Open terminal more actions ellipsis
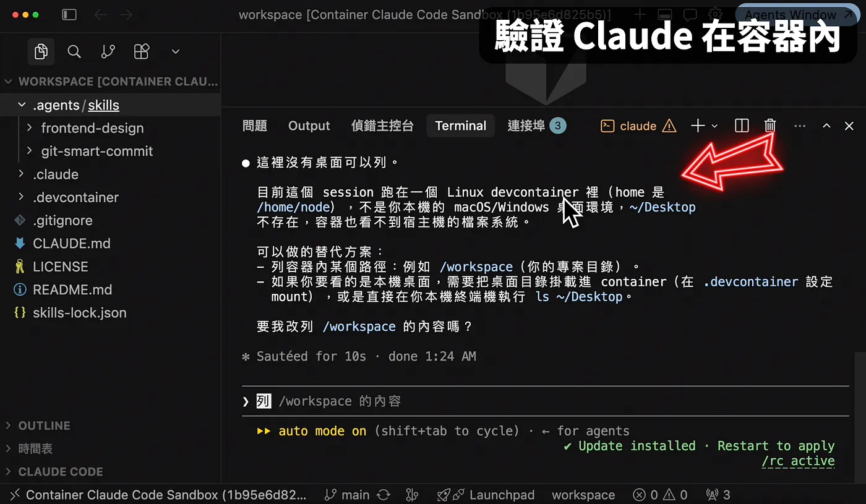The image size is (866, 504). click(x=800, y=126)
